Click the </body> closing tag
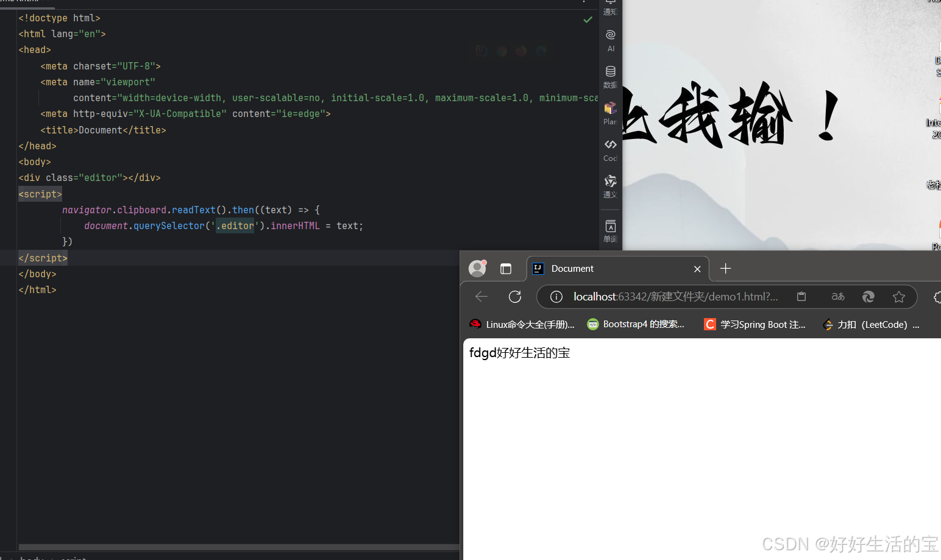 coord(37,274)
